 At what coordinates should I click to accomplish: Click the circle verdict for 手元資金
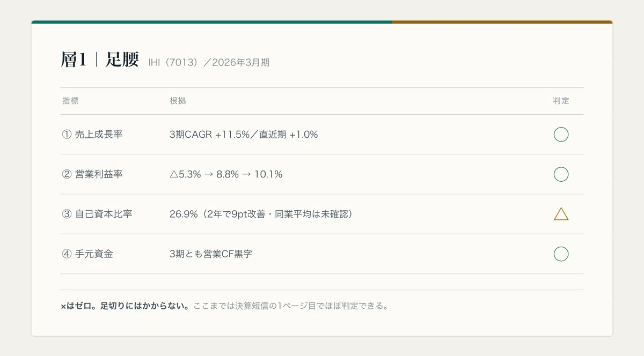tap(561, 254)
